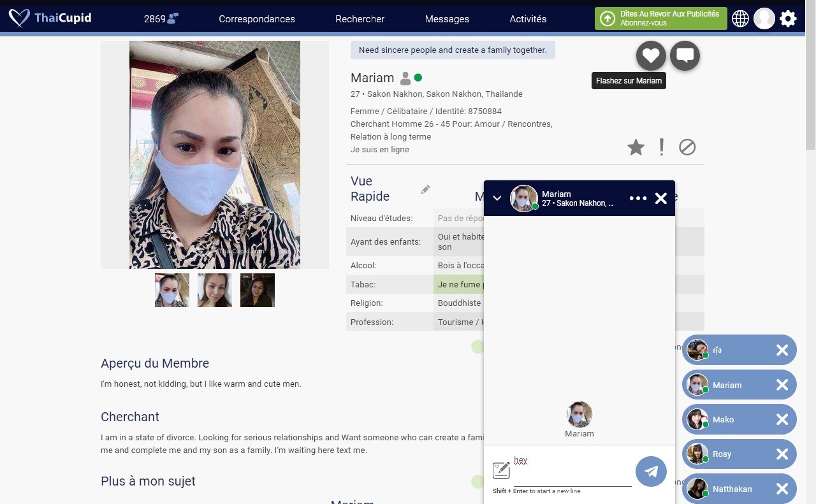Close the Mako chat bubble
Image resolution: width=816 pixels, height=504 pixels.
[x=782, y=419]
